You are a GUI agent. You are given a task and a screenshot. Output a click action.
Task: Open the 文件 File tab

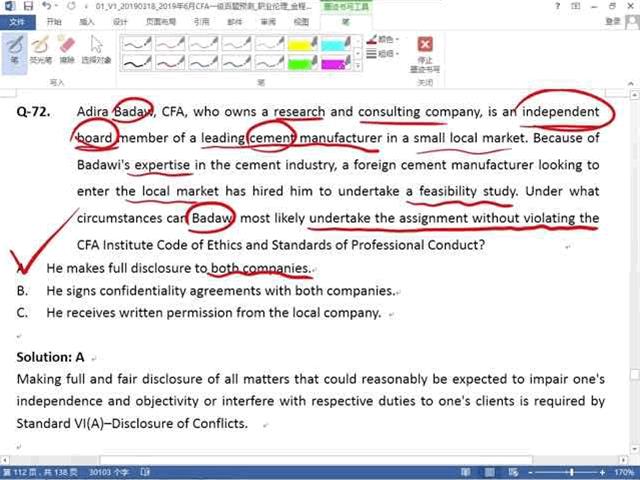tap(17, 22)
